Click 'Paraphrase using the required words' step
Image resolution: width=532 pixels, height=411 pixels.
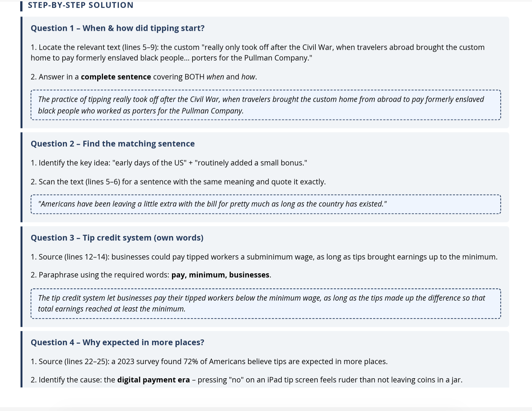click(x=151, y=275)
